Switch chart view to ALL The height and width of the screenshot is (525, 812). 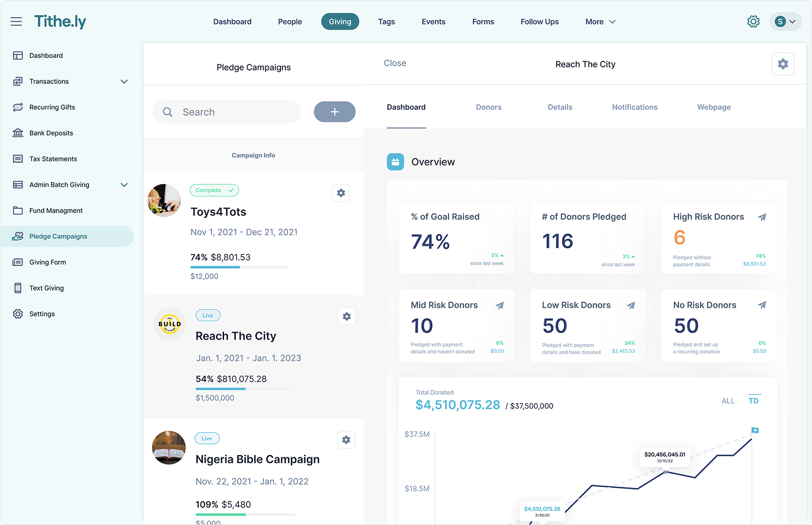tap(728, 400)
